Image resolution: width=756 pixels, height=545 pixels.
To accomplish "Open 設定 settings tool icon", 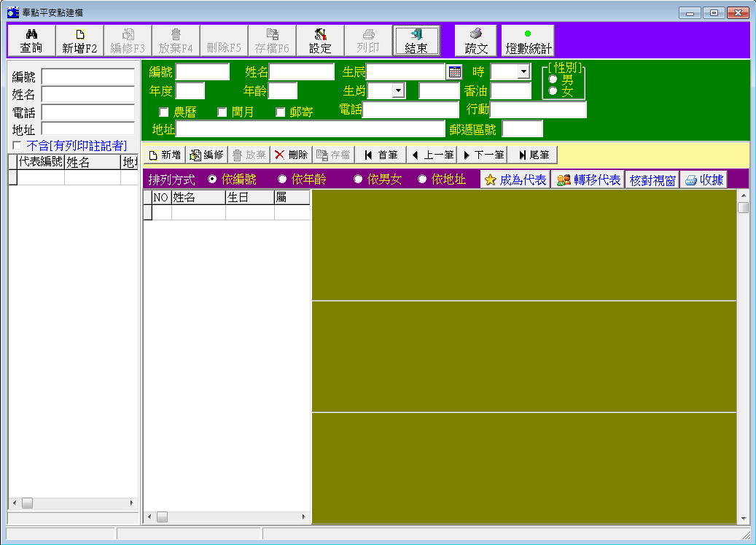I will click(320, 34).
